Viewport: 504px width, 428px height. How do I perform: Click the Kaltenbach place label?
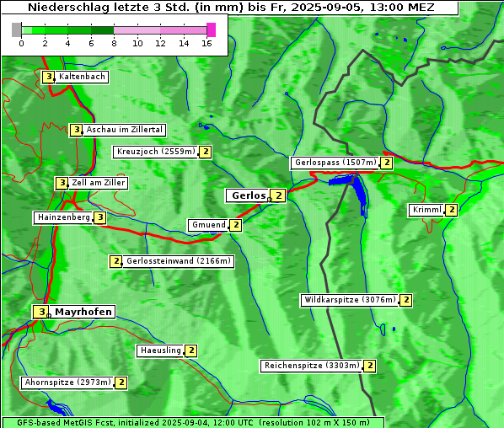82,77
